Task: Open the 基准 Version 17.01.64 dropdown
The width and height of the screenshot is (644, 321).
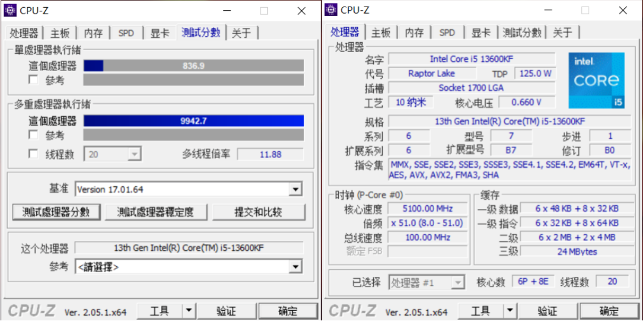Action: (x=188, y=190)
